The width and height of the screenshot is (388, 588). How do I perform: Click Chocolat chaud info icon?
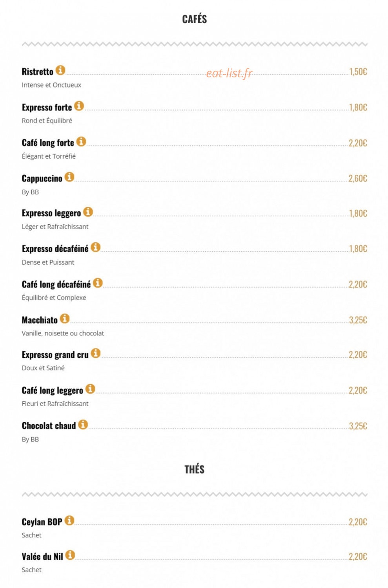click(83, 425)
